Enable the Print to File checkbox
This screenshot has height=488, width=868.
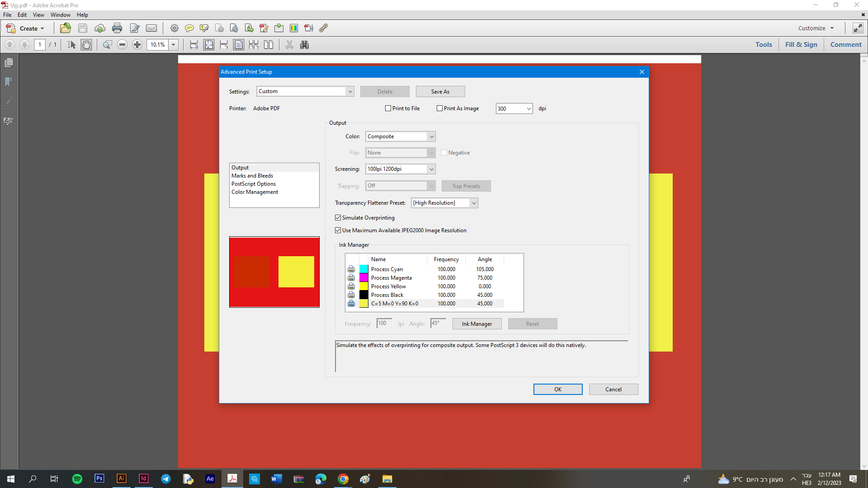[x=388, y=108]
